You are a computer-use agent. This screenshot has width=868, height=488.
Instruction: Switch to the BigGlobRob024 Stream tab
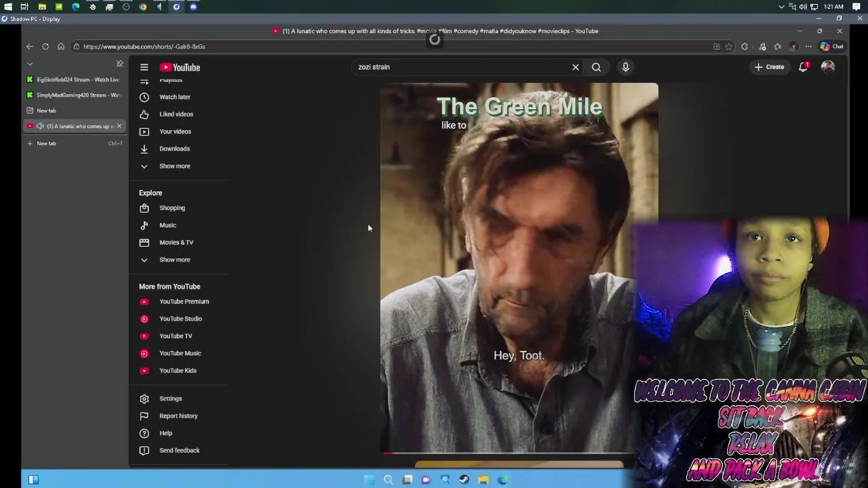pos(75,79)
